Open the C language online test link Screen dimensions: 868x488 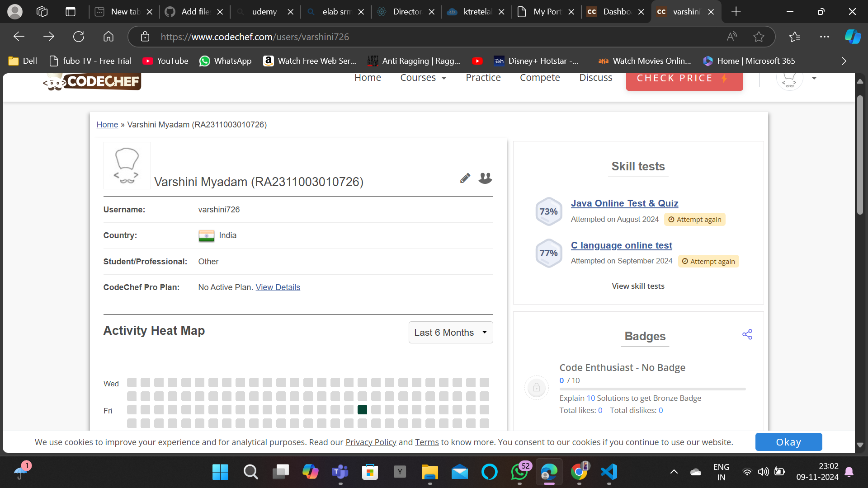coord(621,245)
